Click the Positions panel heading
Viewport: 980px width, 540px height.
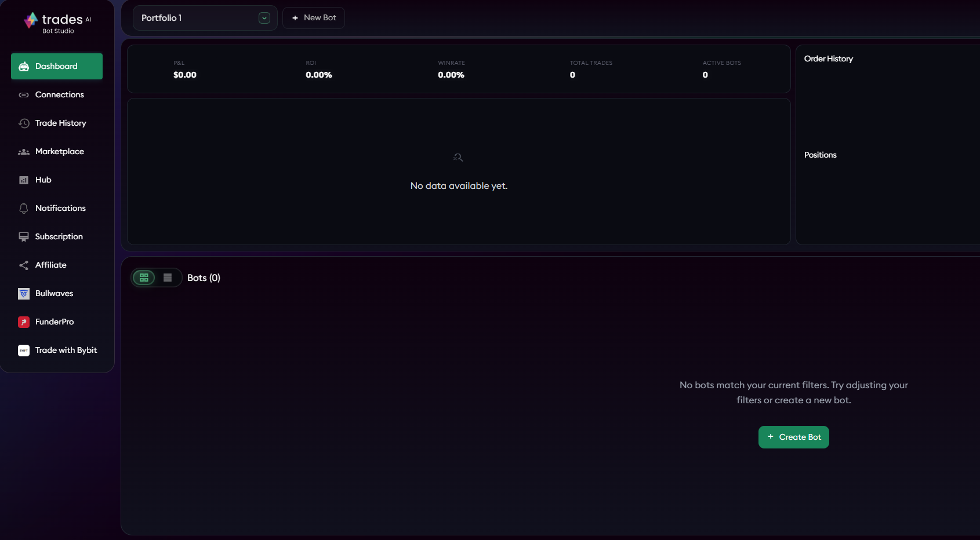point(820,155)
